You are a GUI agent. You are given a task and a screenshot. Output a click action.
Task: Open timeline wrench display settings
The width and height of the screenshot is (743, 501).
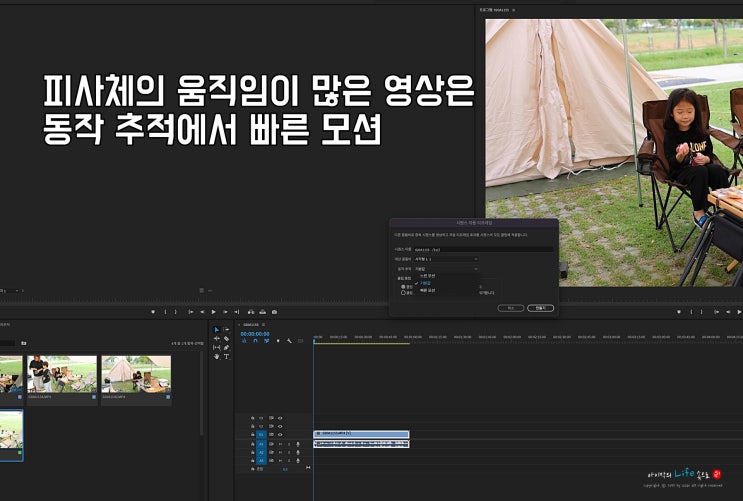pyautogui.click(x=289, y=340)
